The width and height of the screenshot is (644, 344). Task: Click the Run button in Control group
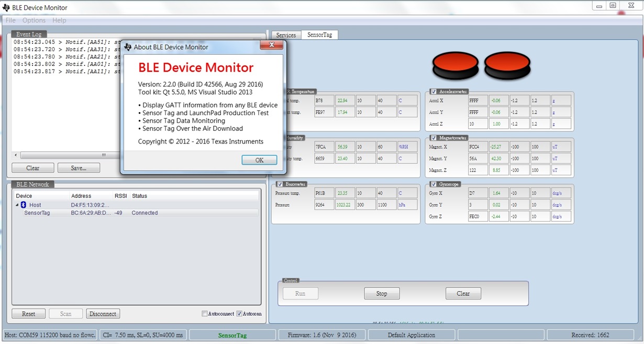pos(300,293)
